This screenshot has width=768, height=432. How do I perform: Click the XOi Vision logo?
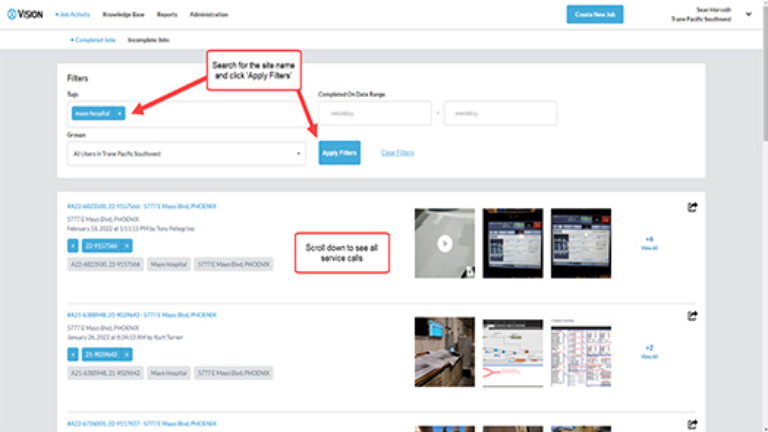click(26, 15)
